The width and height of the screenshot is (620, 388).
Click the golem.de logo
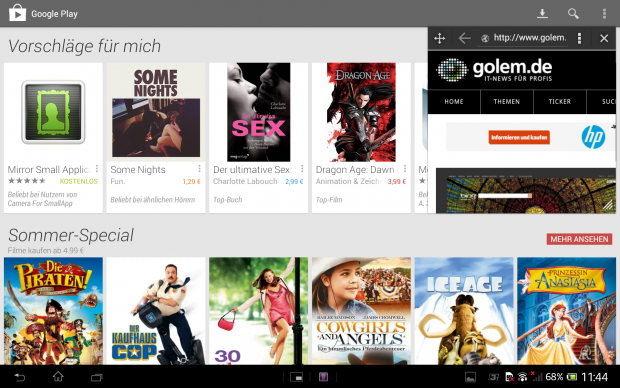494,70
